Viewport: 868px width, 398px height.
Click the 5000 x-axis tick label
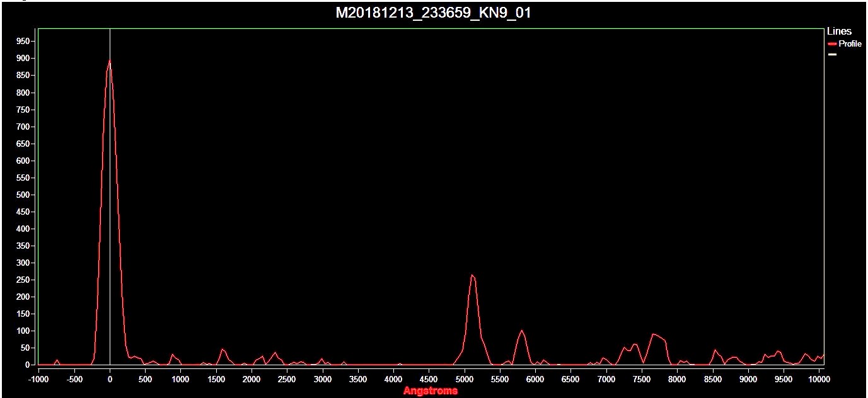(465, 379)
